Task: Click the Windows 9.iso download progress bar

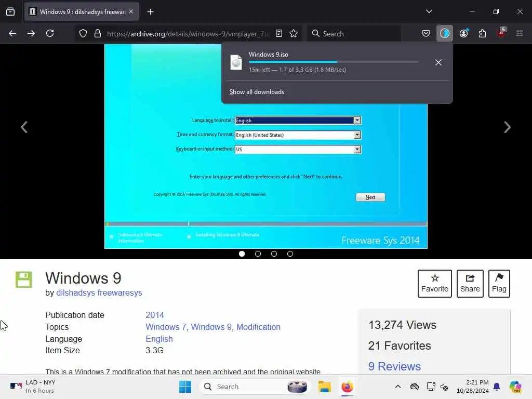Action: (334, 62)
